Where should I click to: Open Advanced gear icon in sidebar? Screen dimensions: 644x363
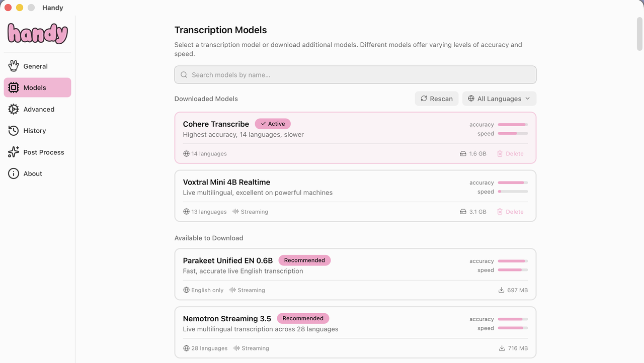click(14, 109)
